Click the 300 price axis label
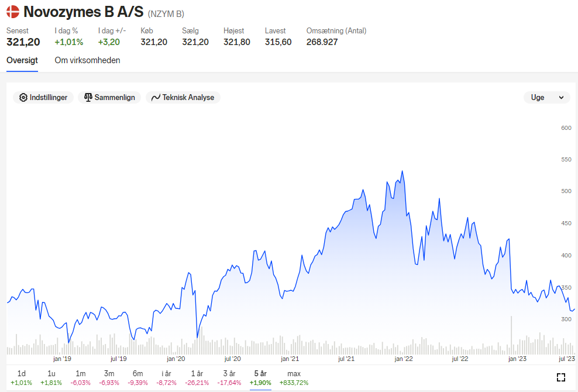 (x=566, y=319)
